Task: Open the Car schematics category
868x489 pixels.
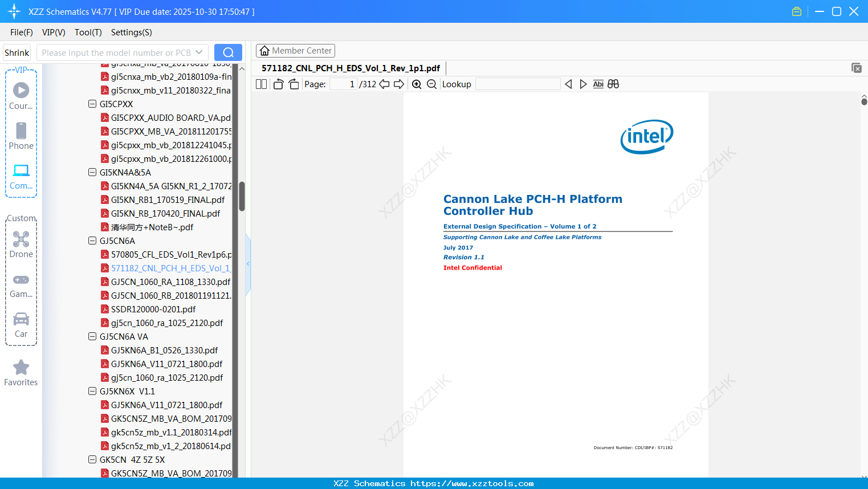Action: (x=21, y=324)
